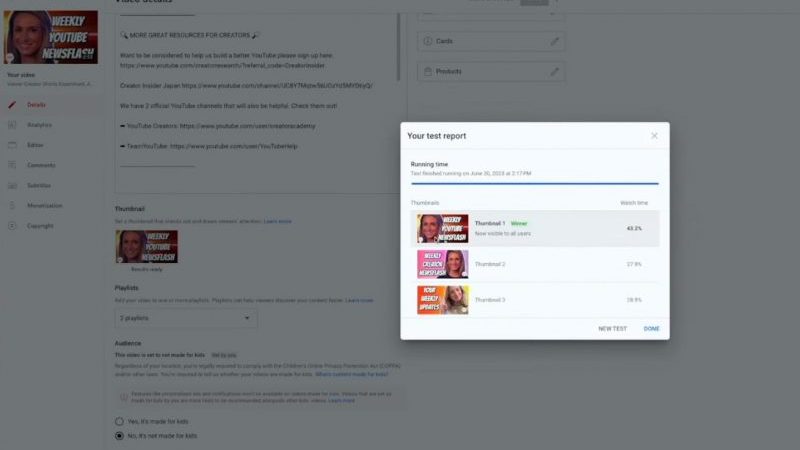Viewport: 800px width, 450px height.
Task: Click the Thumbnail 2 label text
Action: (490, 264)
